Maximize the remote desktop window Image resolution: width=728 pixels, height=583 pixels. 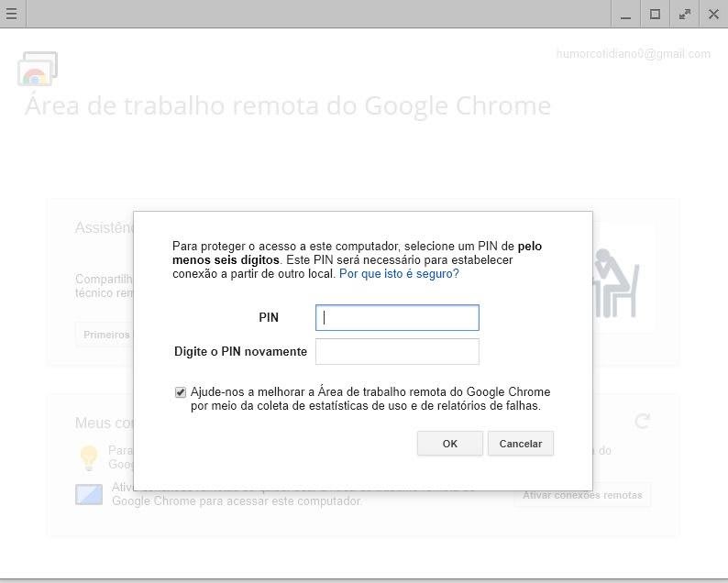point(655,14)
